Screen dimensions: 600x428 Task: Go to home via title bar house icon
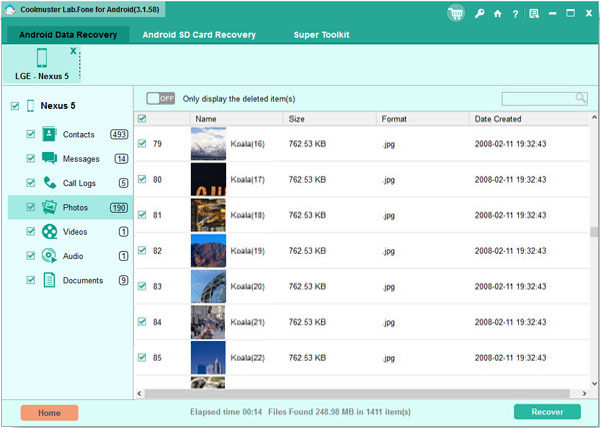point(497,14)
